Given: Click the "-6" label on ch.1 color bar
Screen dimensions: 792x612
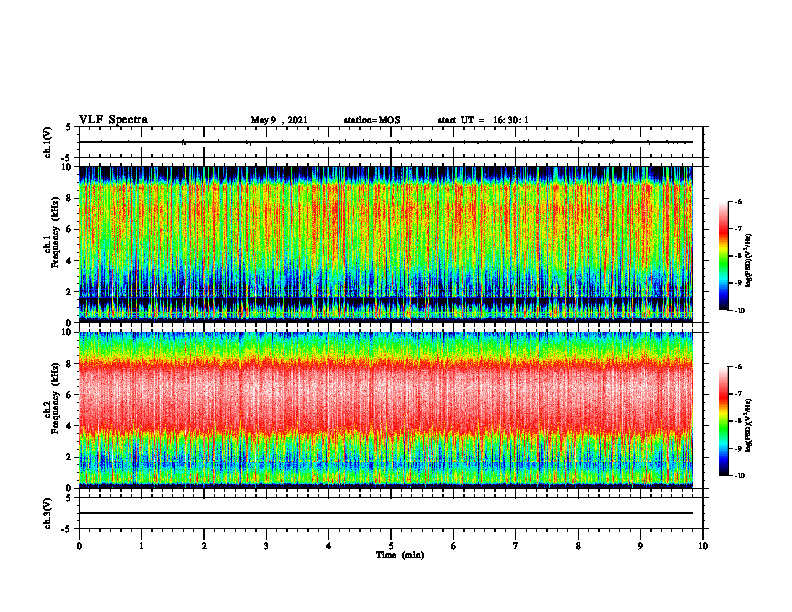Looking at the screenshot, I should point(738,202).
